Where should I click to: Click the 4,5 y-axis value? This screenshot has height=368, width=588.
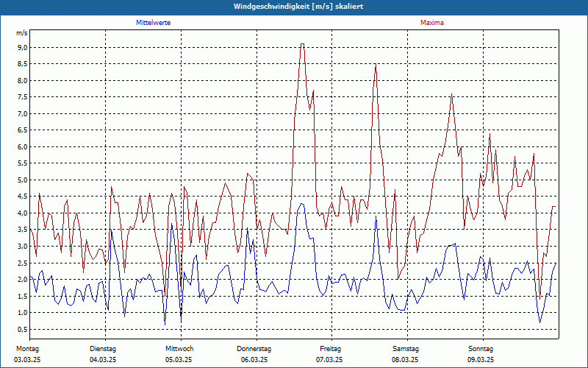tap(22, 197)
